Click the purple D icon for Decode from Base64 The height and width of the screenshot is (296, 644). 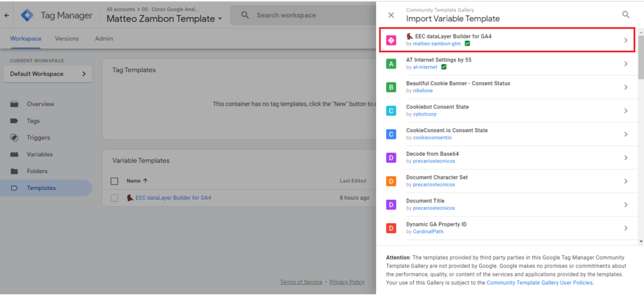coord(391,158)
